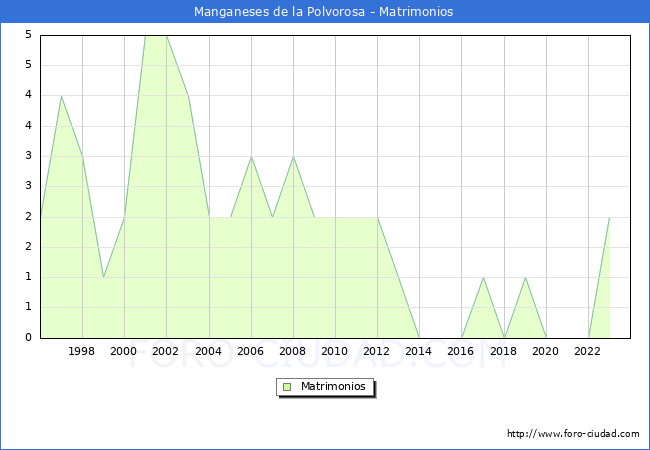Click the chart title Manganeses de la Polvorosa
This screenshot has height=450, width=650.
click(324, 12)
